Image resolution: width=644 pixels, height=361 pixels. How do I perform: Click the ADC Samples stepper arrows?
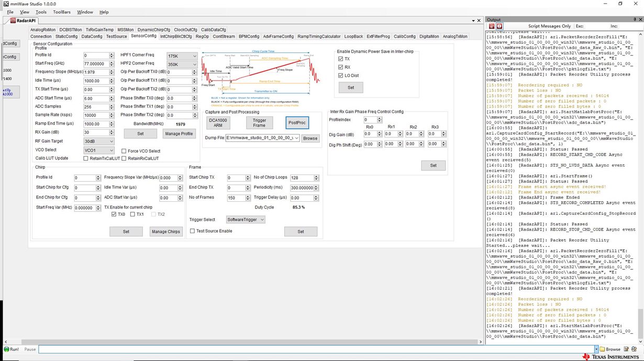tap(112, 107)
